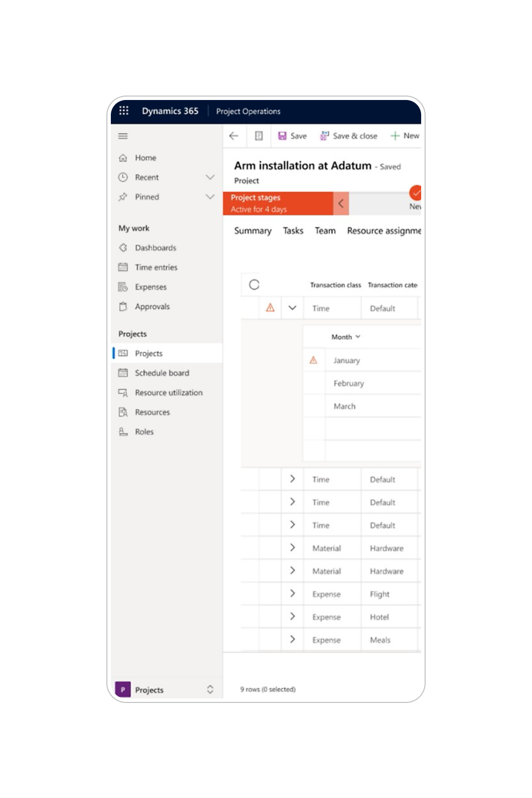Click the Dashboards icon
This screenshot has height=798, width=532.
(123, 248)
